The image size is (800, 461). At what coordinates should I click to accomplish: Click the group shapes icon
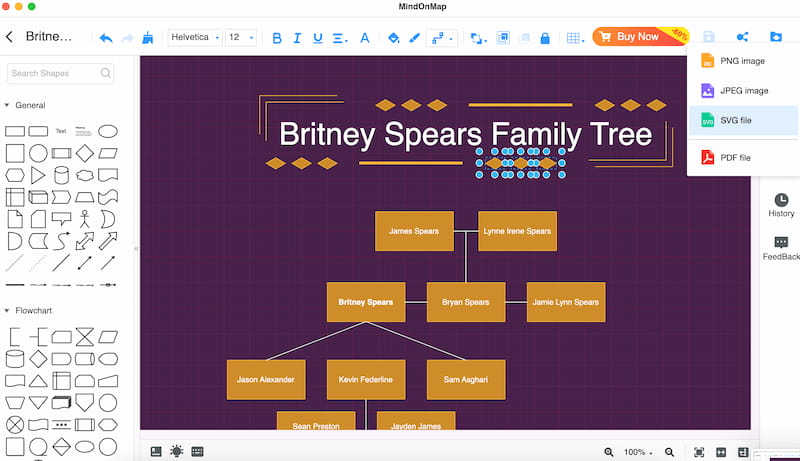(x=503, y=38)
